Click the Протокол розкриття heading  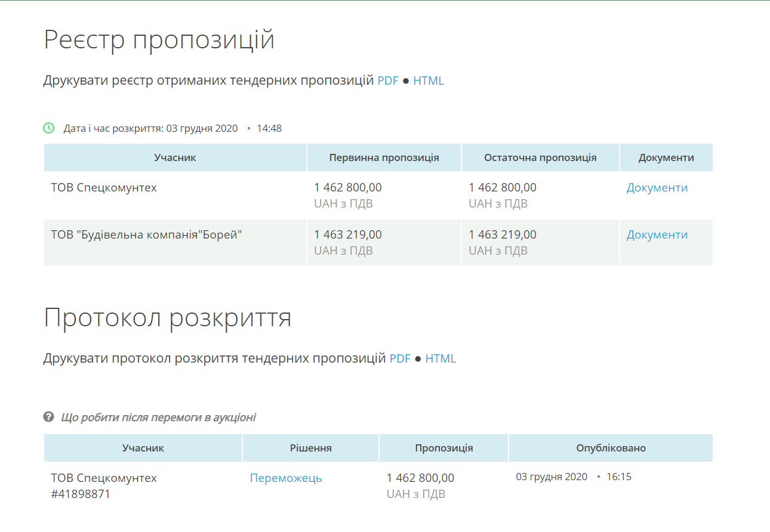click(167, 318)
